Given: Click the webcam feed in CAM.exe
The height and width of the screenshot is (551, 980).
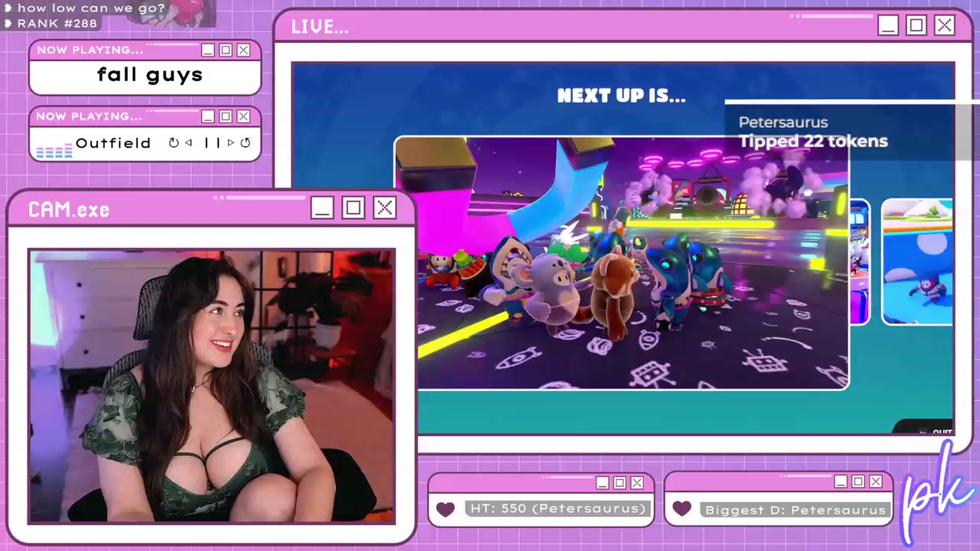Looking at the screenshot, I should tap(212, 386).
